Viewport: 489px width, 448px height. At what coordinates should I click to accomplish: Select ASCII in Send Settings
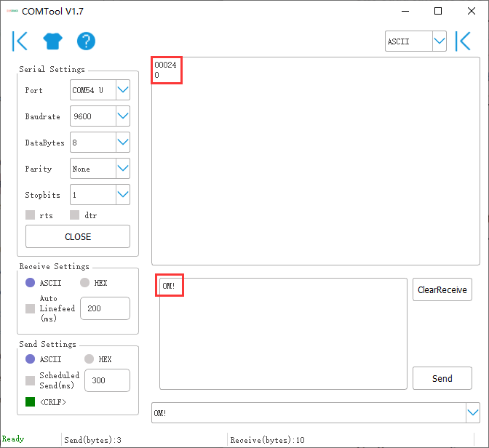(x=31, y=359)
